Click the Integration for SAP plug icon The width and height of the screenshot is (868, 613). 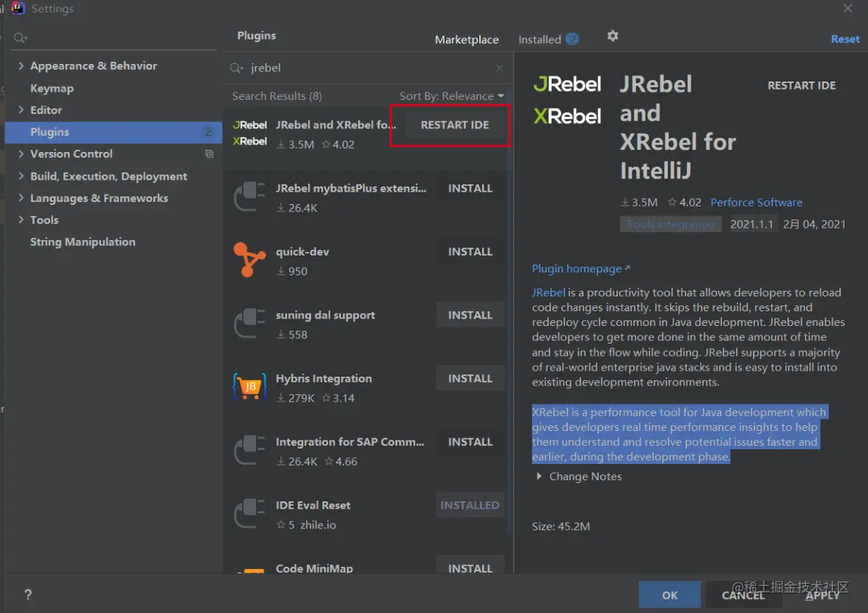click(249, 450)
